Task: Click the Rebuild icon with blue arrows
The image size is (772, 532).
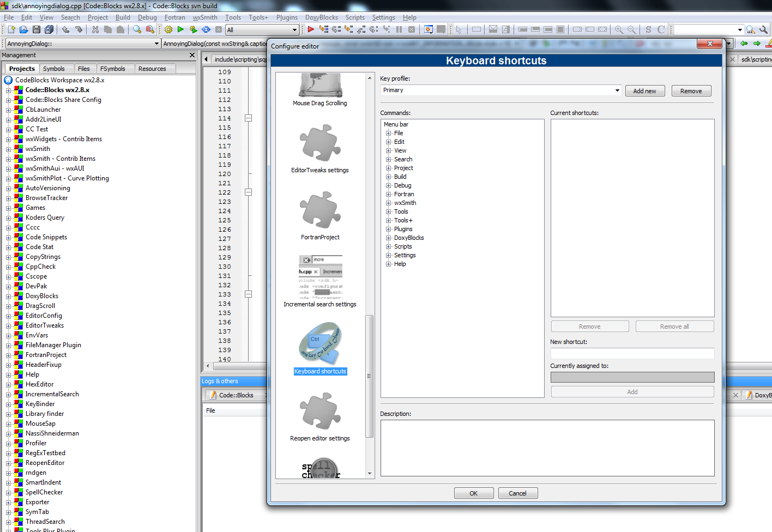Action: (206, 29)
